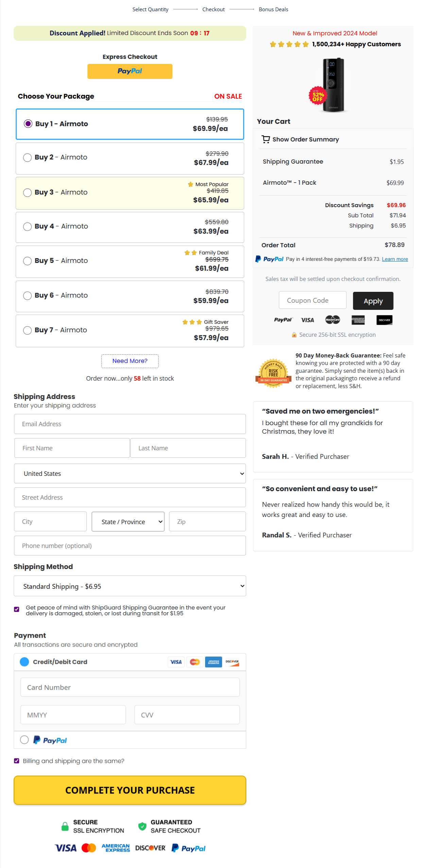Click the American Express icon at the page bottom

116,848
